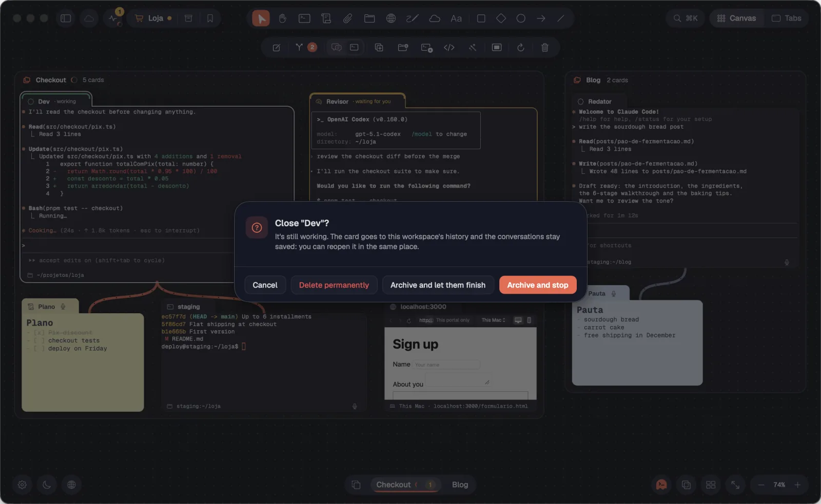Viewport: 821px width, 504px height.
Task: Click the duplicate card icon
Action: tap(379, 48)
